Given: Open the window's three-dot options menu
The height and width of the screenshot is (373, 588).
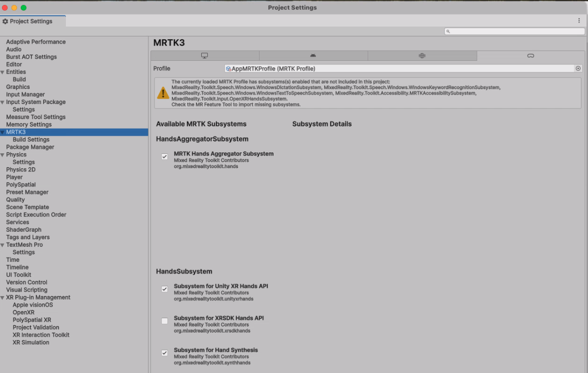Looking at the screenshot, I should (579, 21).
